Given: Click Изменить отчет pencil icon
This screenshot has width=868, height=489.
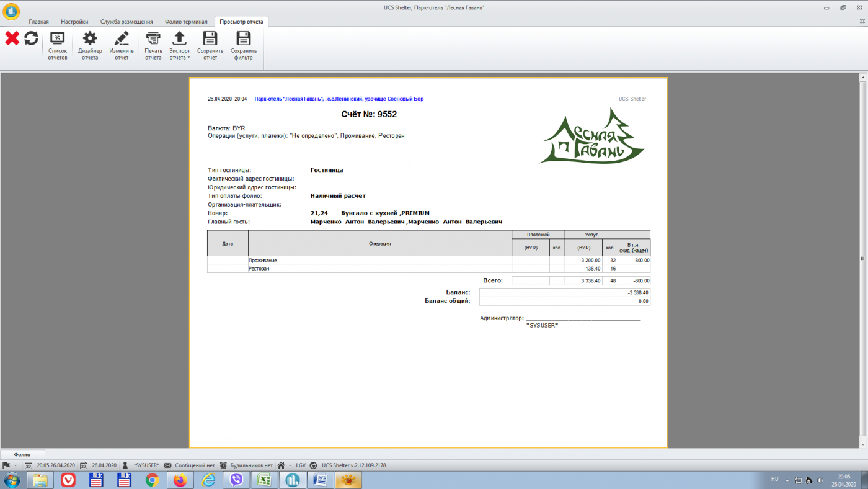Looking at the screenshot, I should click(x=122, y=45).
